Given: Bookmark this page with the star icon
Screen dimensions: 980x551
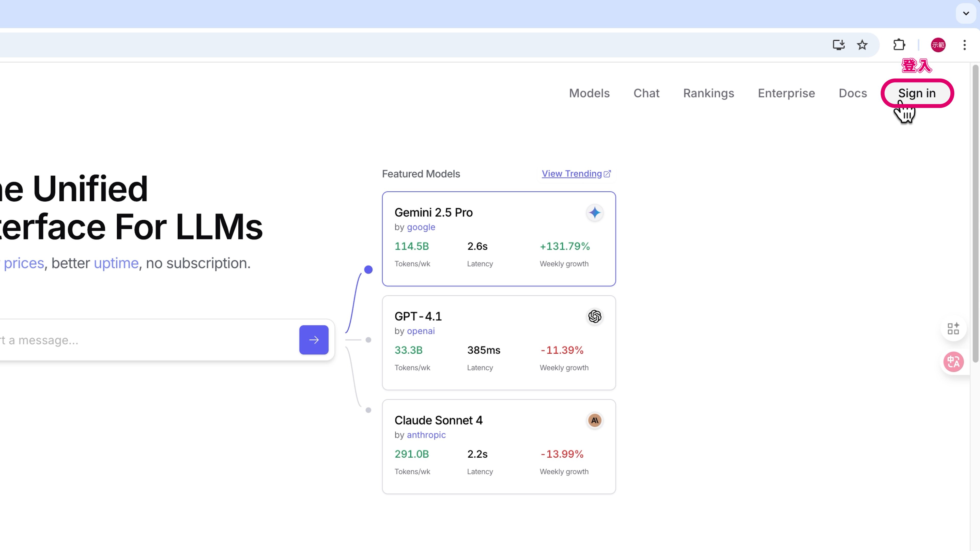Looking at the screenshot, I should click(862, 45).
